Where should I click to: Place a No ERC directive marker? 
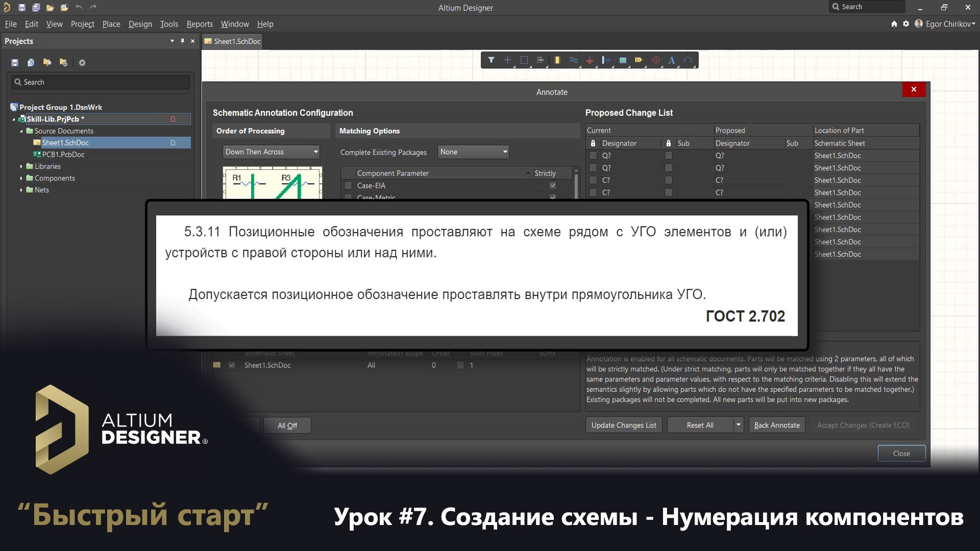pos(655,60)
